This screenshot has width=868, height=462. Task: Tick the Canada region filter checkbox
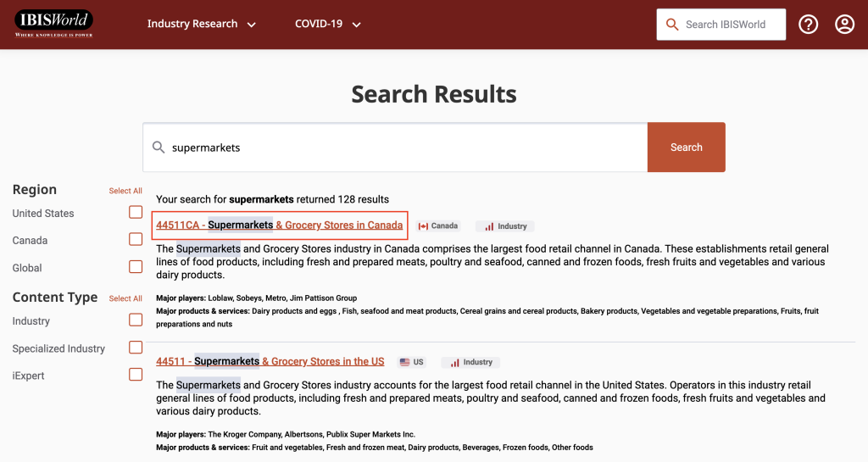[x=136, y=240]
